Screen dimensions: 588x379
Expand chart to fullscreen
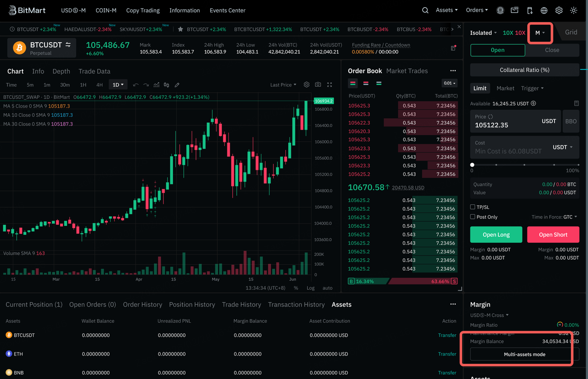329,85
